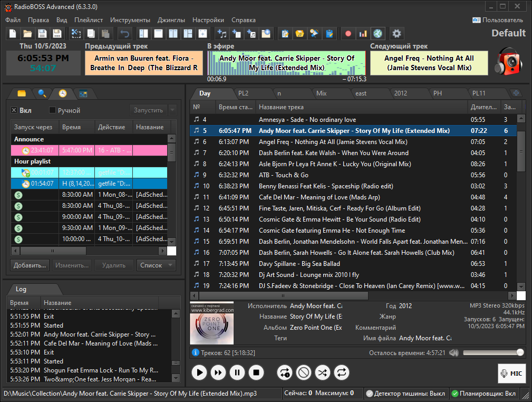Open statistics via the bar chart icon

(x=363, y=34)
